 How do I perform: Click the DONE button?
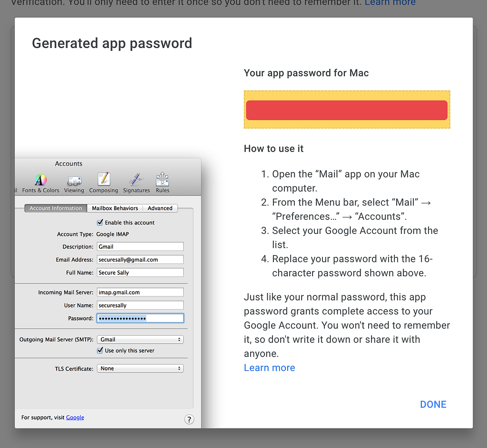tap(433, 404)
